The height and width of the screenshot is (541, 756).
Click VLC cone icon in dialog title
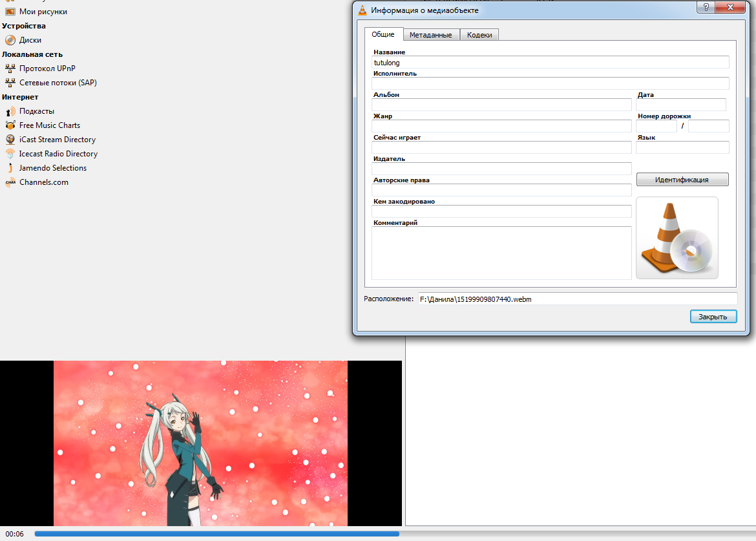[362, 10]
